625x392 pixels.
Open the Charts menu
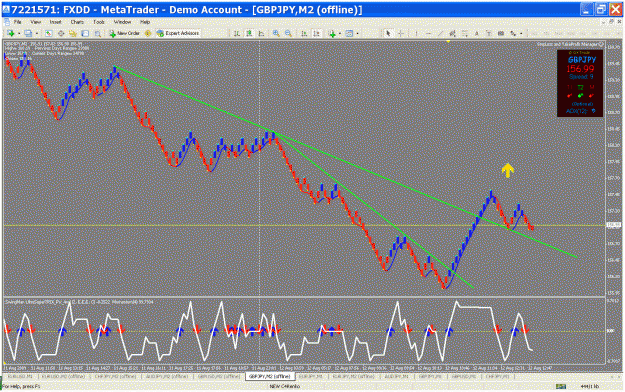click(x=77, y=22)
